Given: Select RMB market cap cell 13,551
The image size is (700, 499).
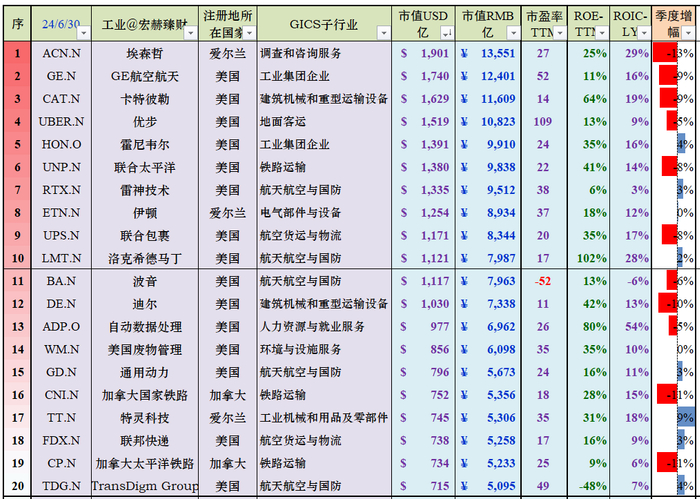Looking at the screenshot, I should pyautogui.click(x=488, y=54).
